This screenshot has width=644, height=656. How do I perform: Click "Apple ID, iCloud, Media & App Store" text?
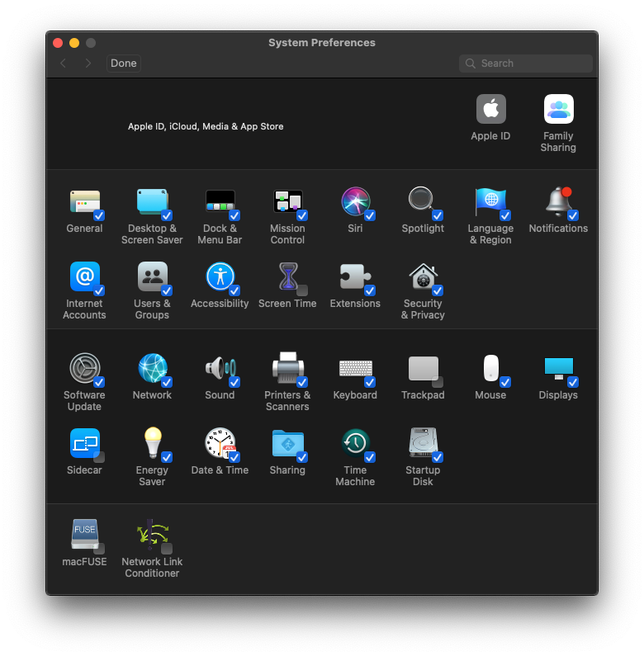coord(206,126)
